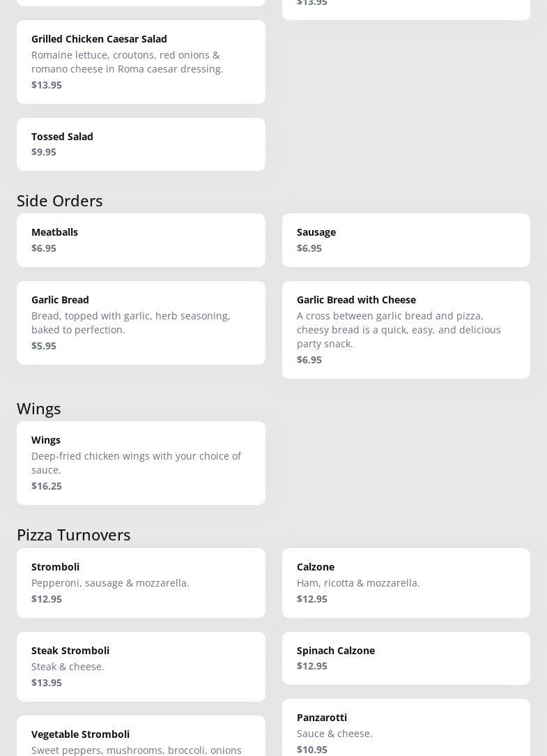Click the $16.25 Wings price

pos(47,486)
